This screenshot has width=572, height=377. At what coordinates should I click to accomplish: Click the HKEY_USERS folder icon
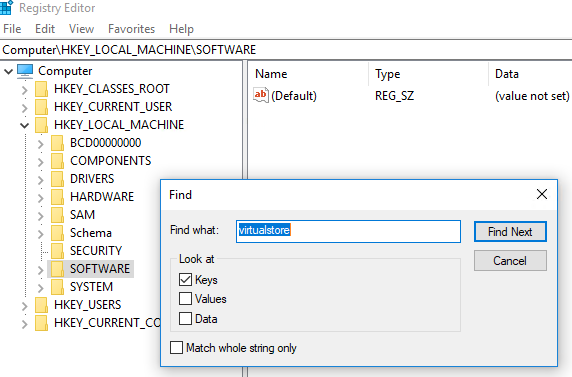[42, 305]
